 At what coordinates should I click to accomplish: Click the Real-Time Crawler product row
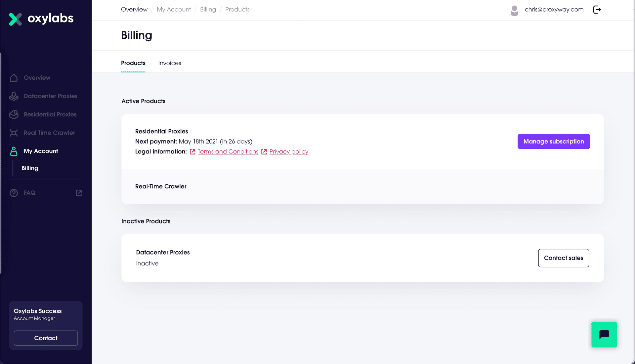[x=362, y=186]
